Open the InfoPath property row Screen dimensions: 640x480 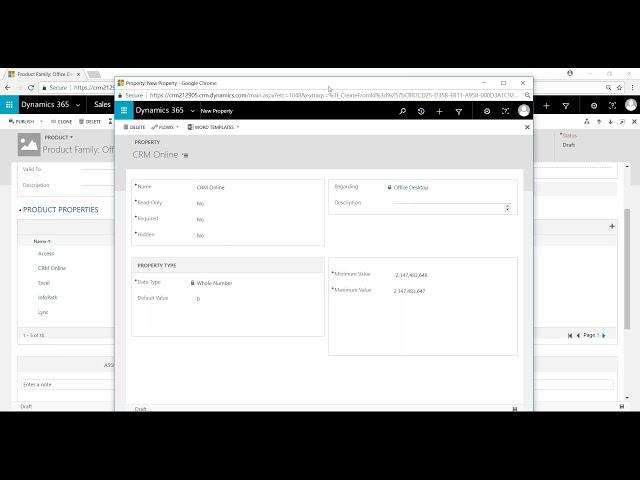coord(48,298)
